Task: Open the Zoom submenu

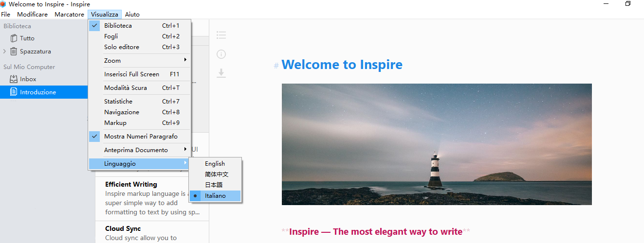Action: (140, 61)
